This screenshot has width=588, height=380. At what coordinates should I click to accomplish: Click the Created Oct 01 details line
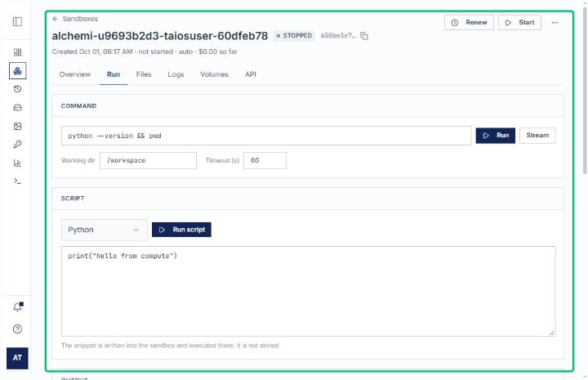pos(145,51)
